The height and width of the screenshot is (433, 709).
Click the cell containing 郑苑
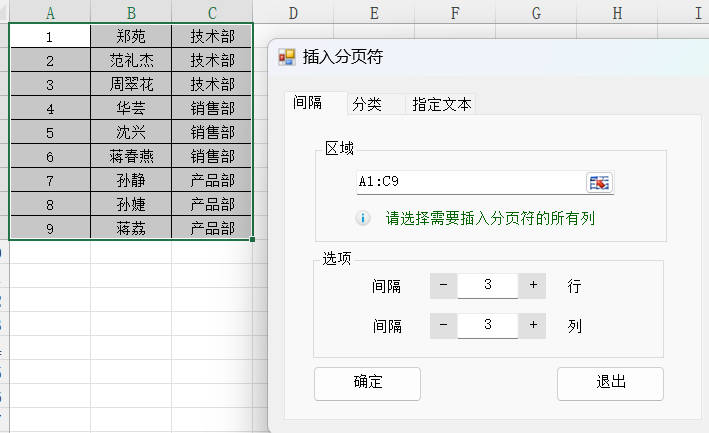(130, 36)
